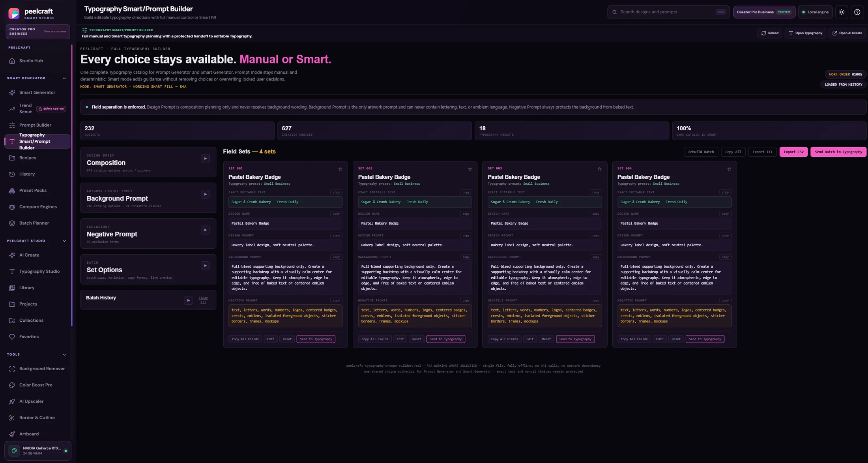Open History clock icon
This screenshot has width=868, height=463.
pyautogui.click(x=12, y=174)
